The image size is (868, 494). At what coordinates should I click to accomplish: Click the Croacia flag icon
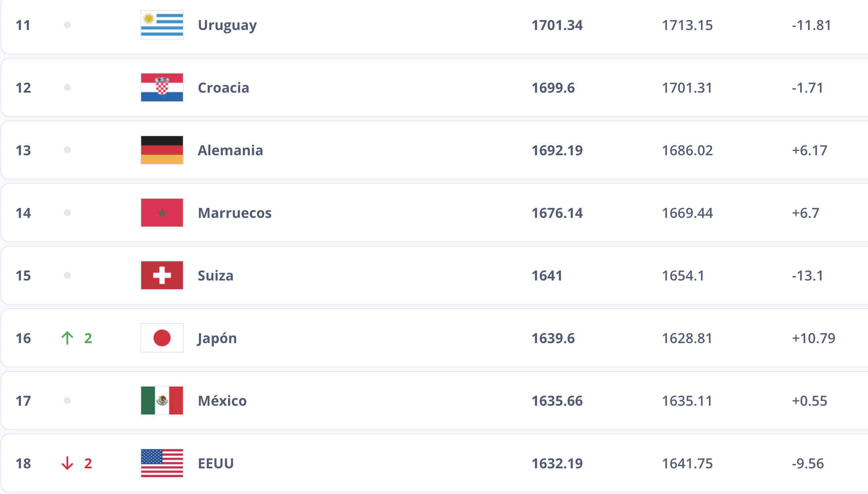(x=162, y=87)
